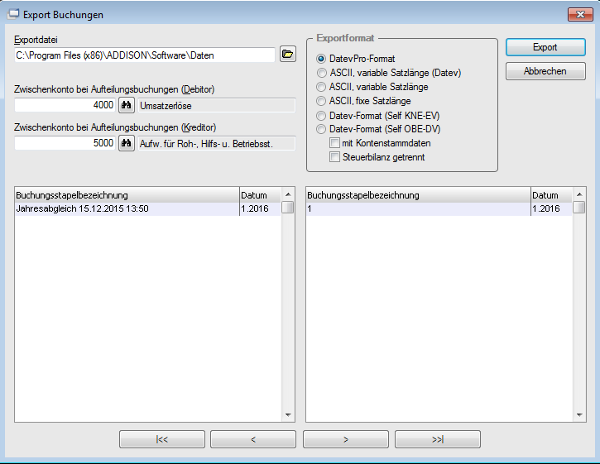Choose ASCII, variable Satzlänge without Datev

(x=321, y=87)
